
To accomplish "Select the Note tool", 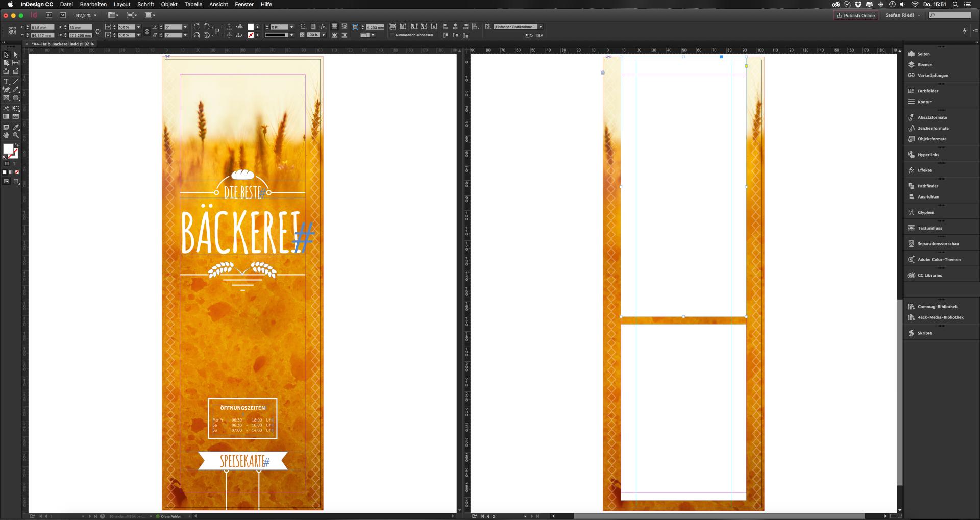I will tap(6, 127).
